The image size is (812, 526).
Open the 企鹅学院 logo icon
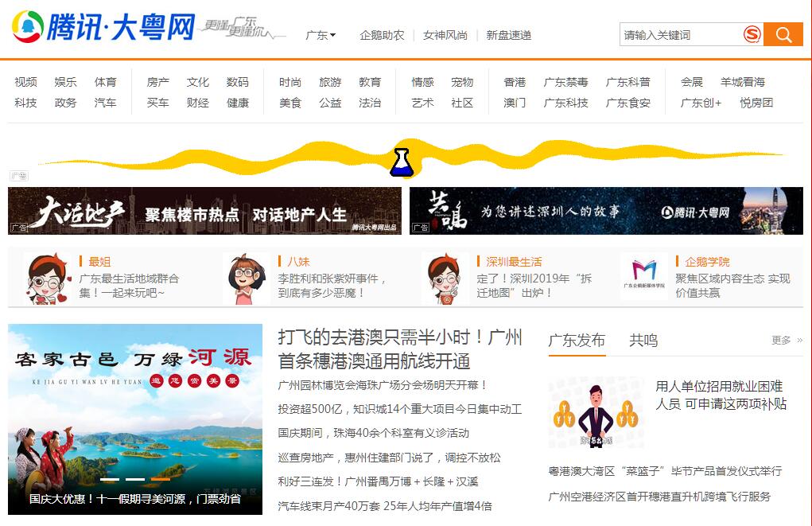pyautogui.click(x=643, y=276)
